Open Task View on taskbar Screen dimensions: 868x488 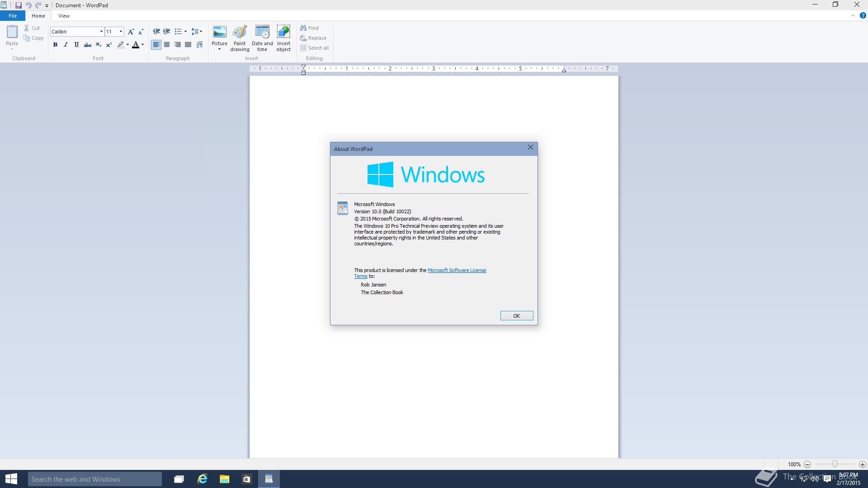pos(179,479)
